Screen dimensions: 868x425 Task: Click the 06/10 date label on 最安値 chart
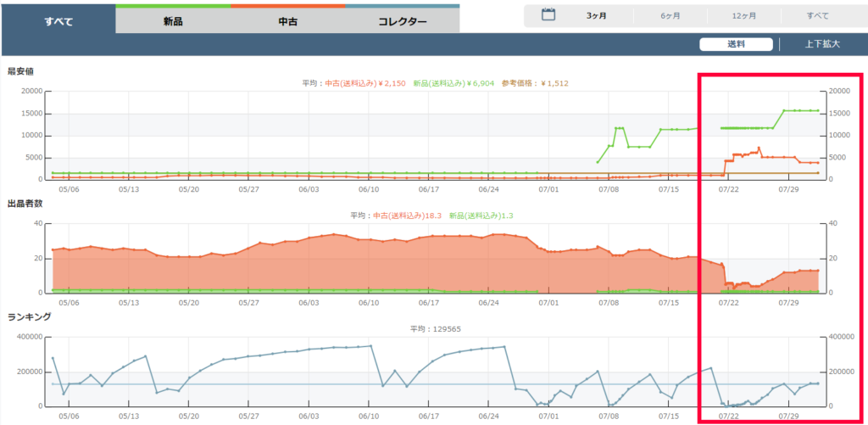368,190
